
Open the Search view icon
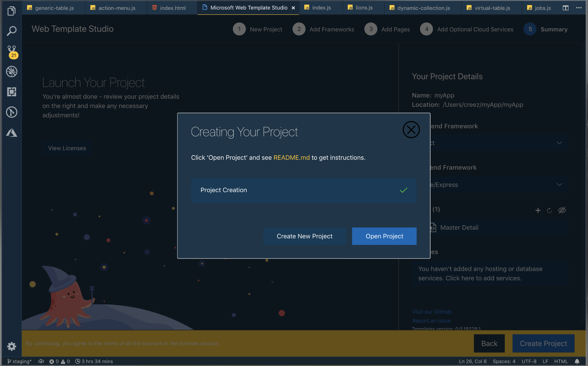[x=11, y=31]
